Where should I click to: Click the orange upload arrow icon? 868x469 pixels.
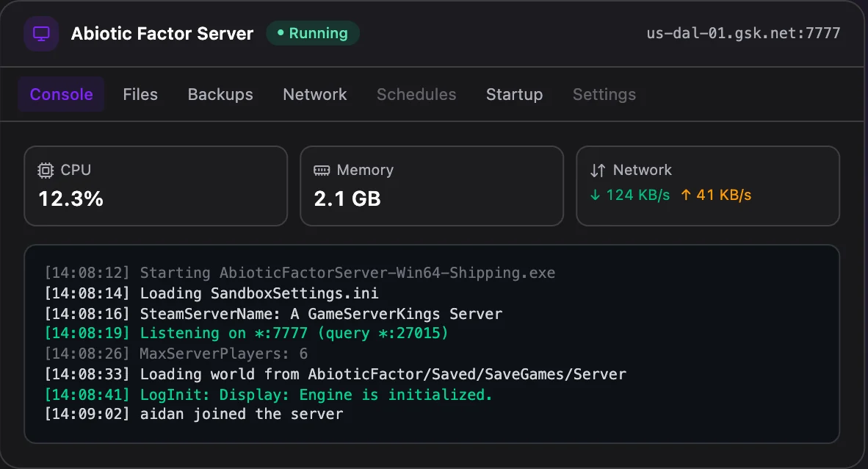pos(686,195)
